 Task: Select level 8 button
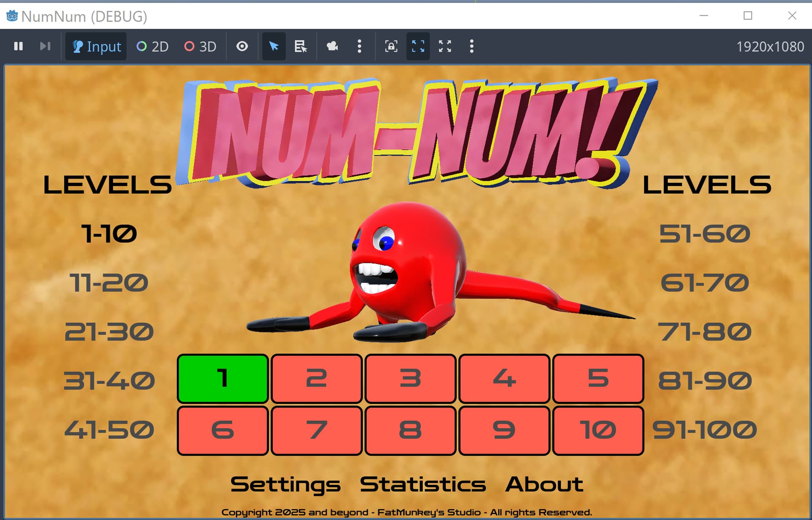point(411,431)
